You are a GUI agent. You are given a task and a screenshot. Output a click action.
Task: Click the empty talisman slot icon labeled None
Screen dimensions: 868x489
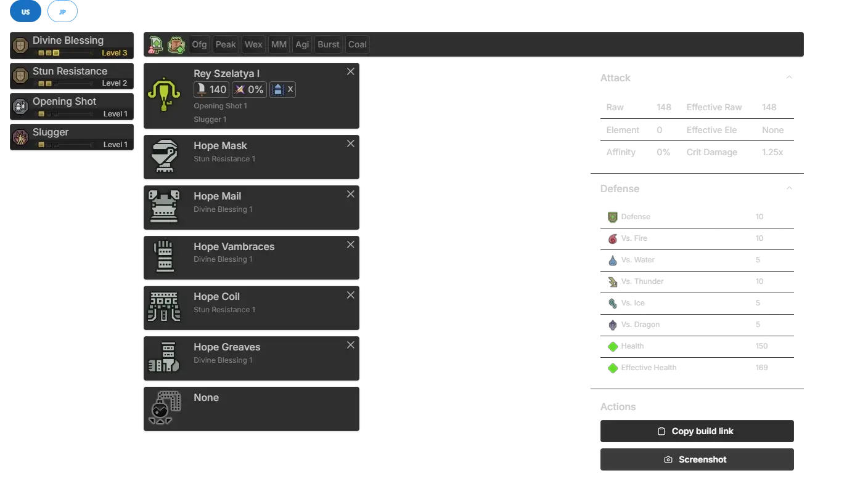pos(164,408)
